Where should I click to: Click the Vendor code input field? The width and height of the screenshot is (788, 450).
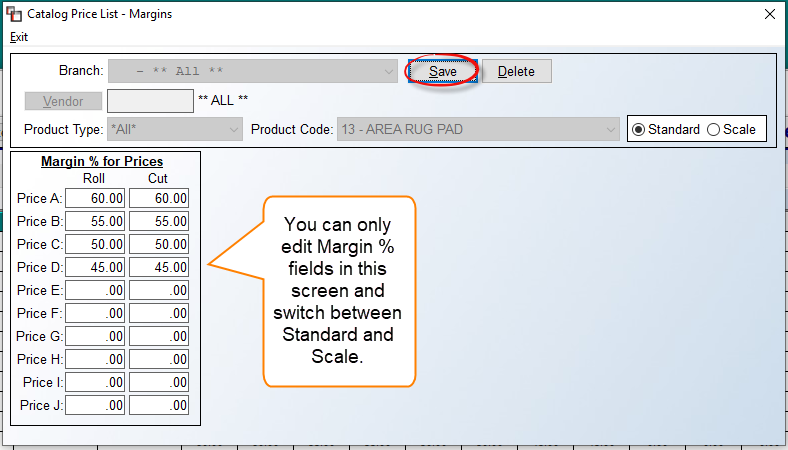150,101
